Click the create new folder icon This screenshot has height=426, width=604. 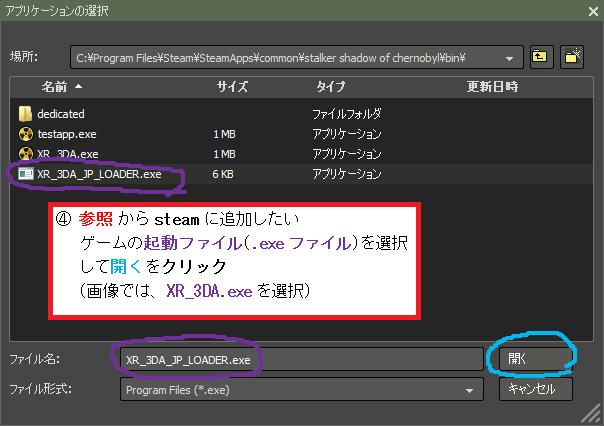click(x=572, y=57)
